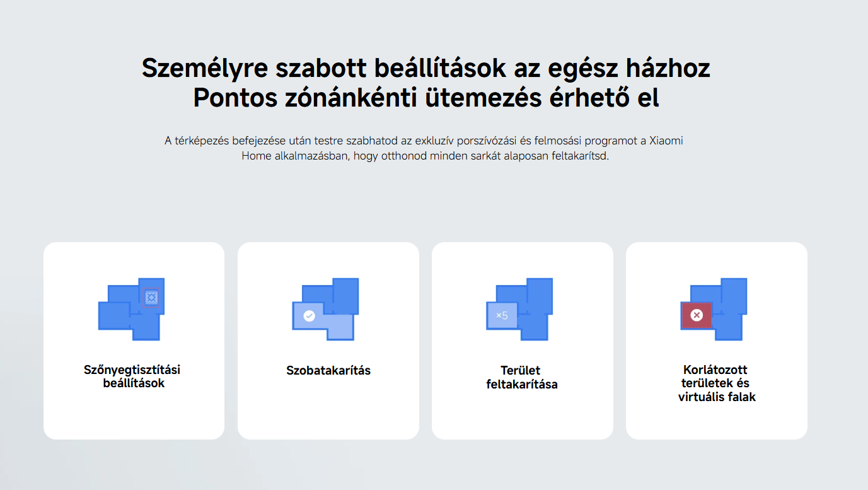Click the restricted areas floor map icon
This screenshot has width=868, height=490.
[x=714, y=309]
